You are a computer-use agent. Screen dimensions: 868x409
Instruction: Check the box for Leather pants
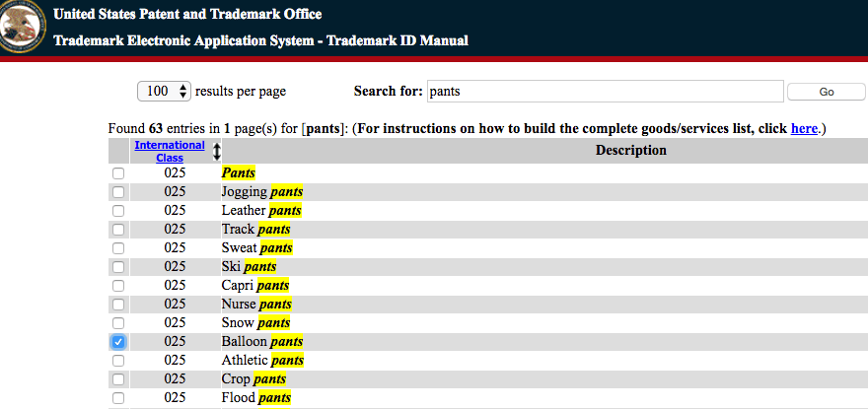pyautogui.click(x=118, y=211)
